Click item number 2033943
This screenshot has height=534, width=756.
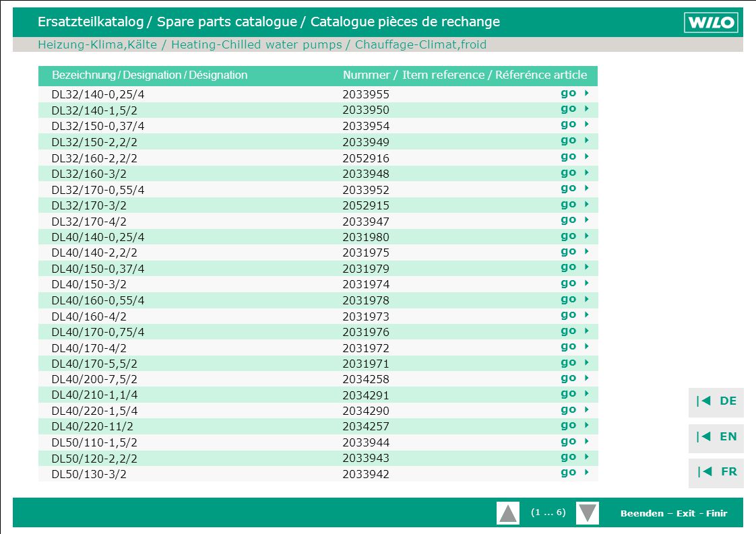[366, 458]
